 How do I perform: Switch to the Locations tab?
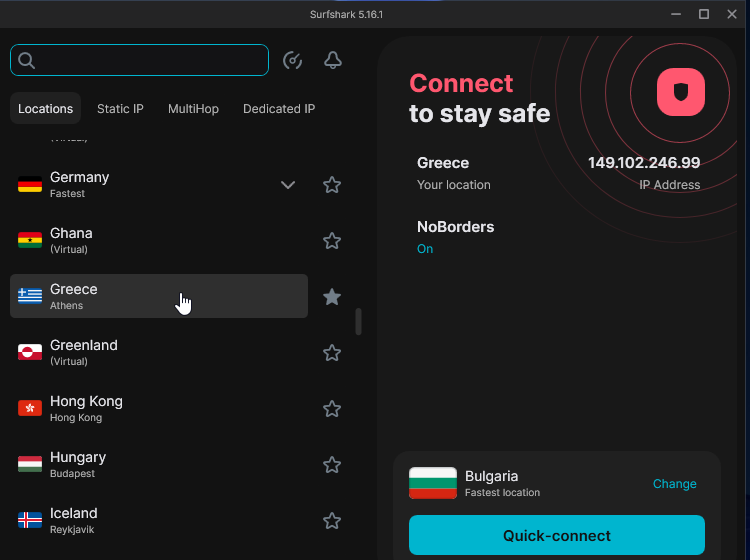45,109
